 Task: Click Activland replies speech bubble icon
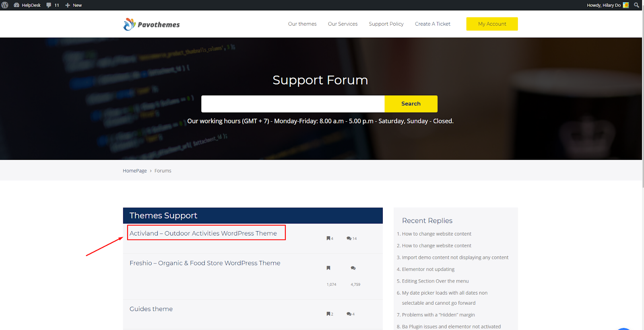click(349, 238)
